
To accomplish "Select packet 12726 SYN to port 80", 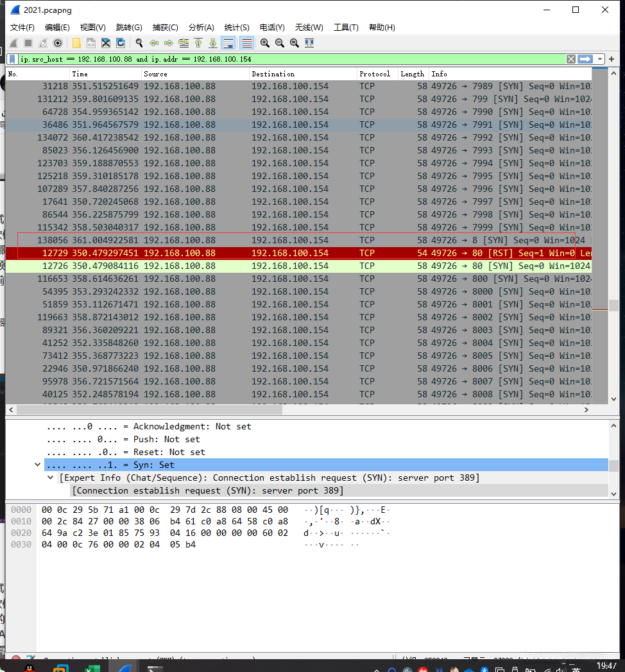I will pos(298,266).
